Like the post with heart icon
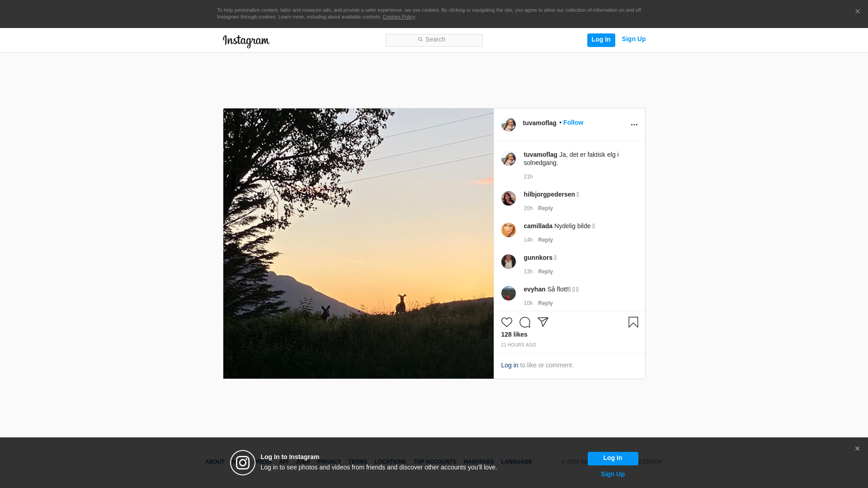 click(507, 322)
